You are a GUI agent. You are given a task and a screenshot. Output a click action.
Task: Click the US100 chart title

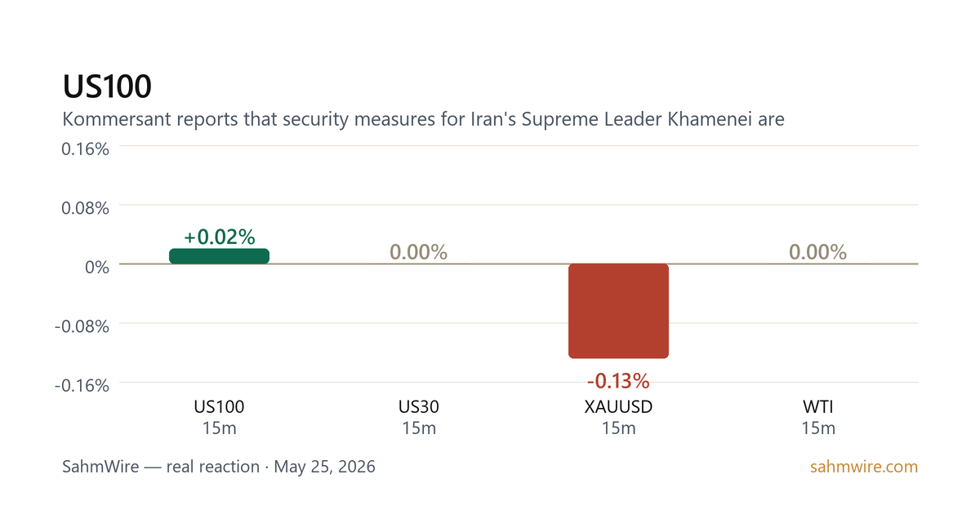(x=107, y=87)
